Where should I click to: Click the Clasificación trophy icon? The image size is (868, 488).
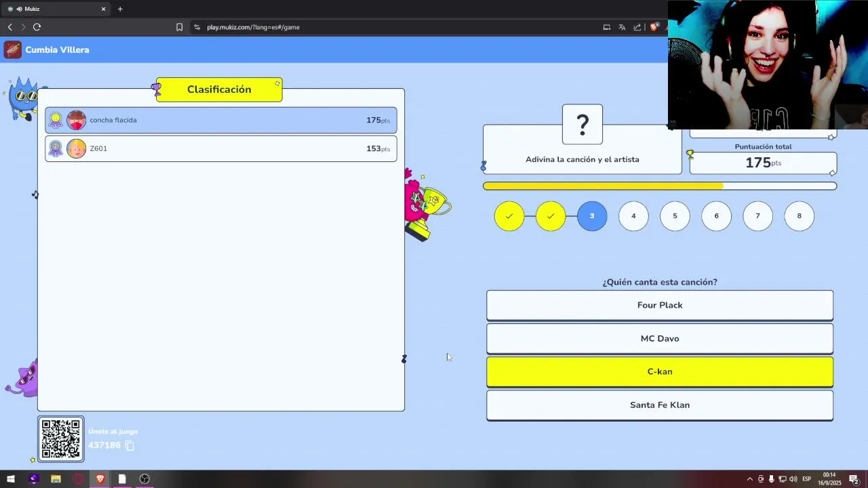[157, 89]
